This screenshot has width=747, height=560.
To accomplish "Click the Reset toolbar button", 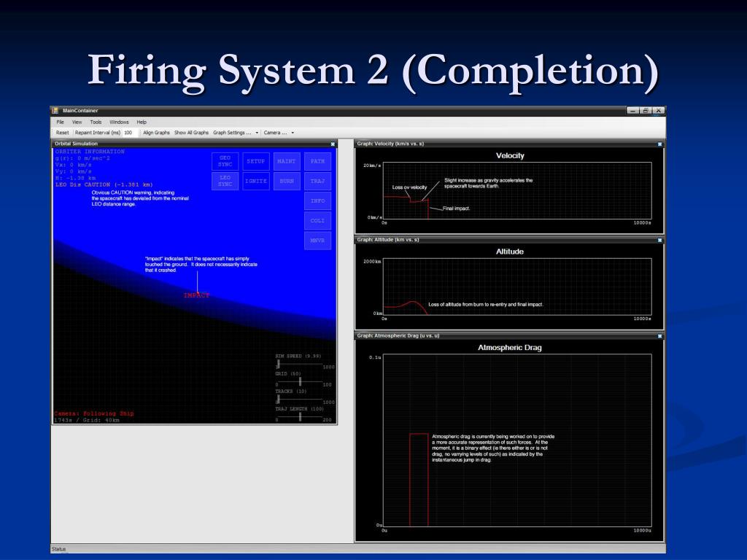I will point(63,133).
